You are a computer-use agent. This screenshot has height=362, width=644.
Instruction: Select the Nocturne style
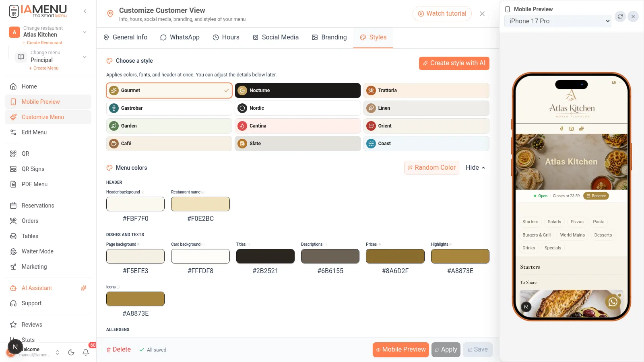pos(297,90)
